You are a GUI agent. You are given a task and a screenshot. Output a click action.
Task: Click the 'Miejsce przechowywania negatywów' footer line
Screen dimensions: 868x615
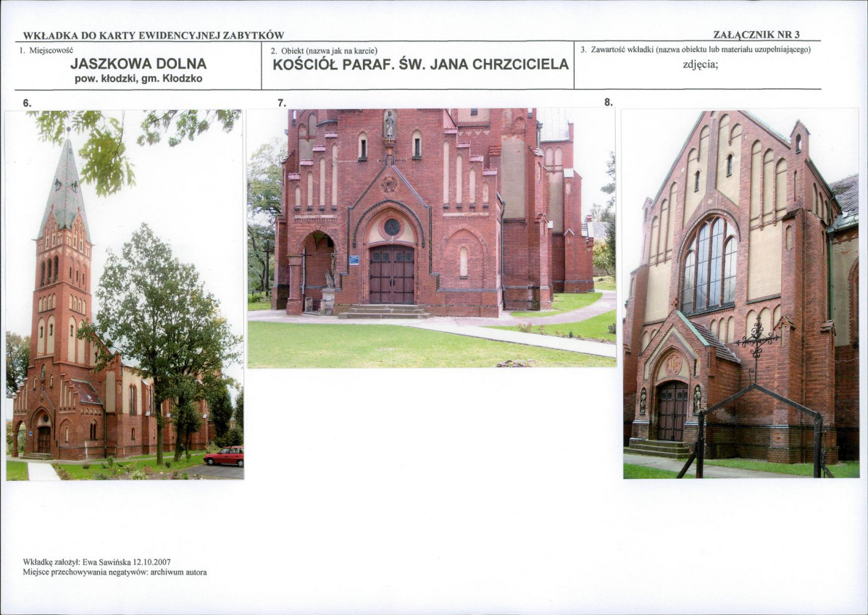pyautogui.click(x=114, y=572)
